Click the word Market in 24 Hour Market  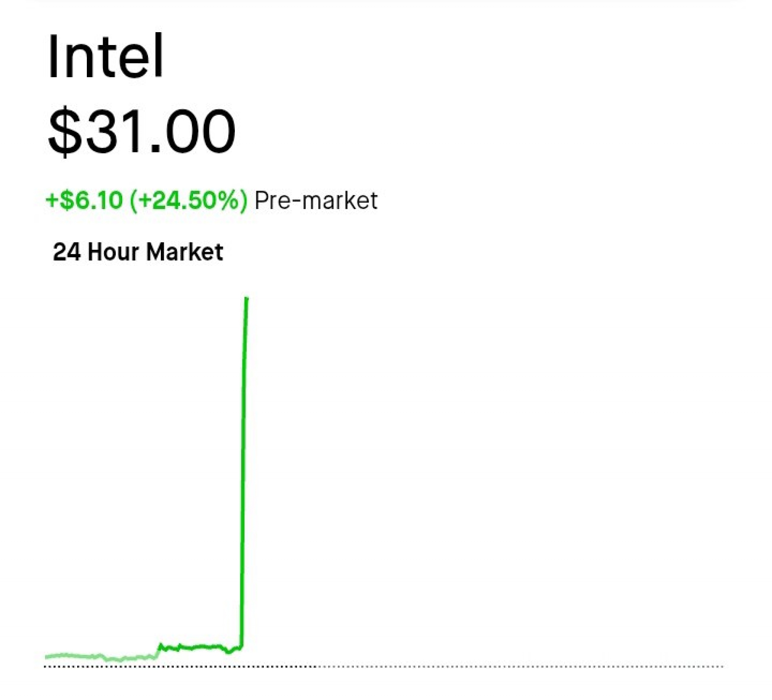tap(185, 252)
